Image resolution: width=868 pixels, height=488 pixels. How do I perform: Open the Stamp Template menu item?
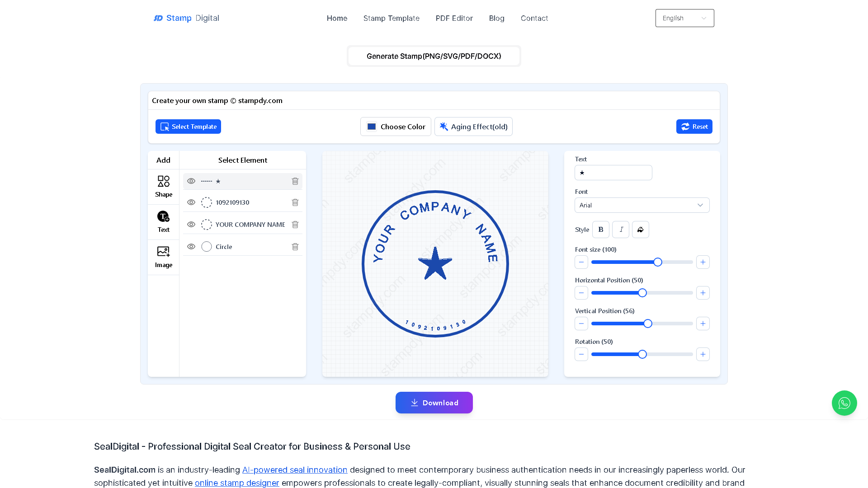point(391,18)
